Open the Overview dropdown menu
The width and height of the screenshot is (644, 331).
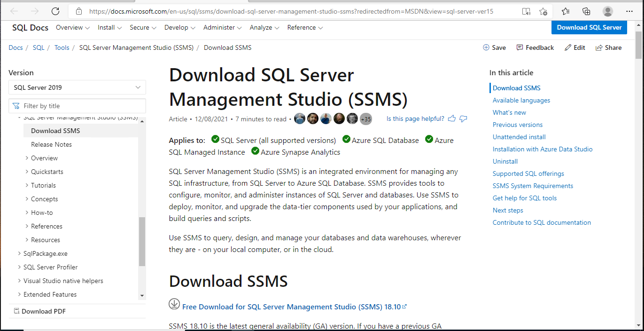(x=73, y=27)
